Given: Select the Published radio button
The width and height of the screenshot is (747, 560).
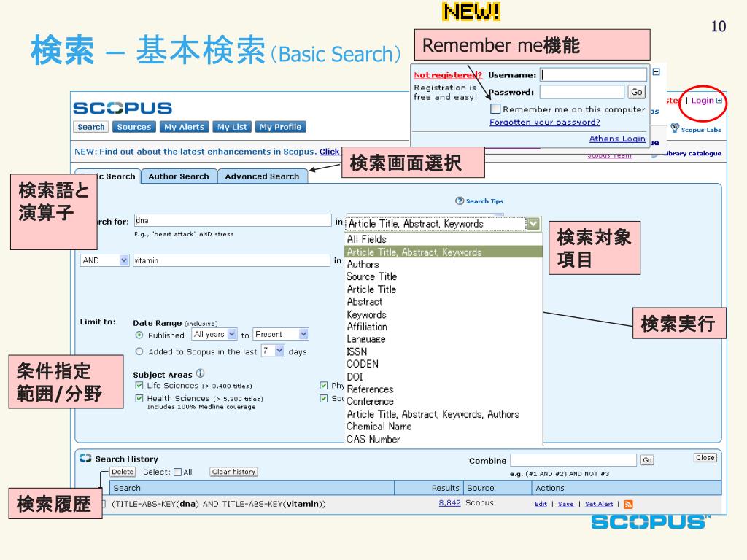Looking at the screenshot, I should (139, 335).
